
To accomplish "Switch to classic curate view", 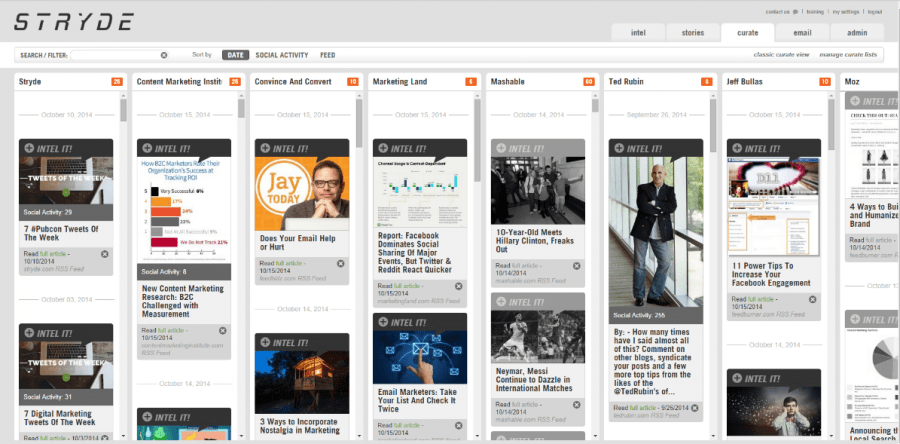I will (x=781, y=55).
